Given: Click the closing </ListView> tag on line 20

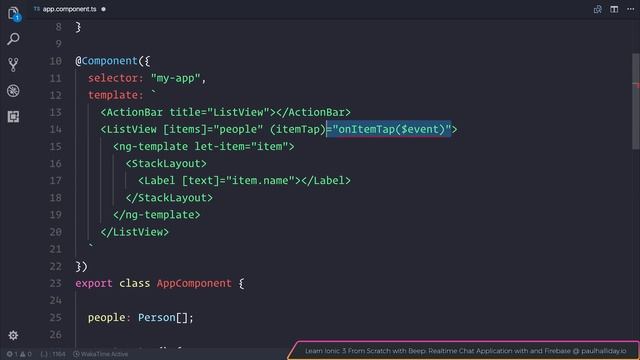Looking at the screenshot, I should (135, 232).
